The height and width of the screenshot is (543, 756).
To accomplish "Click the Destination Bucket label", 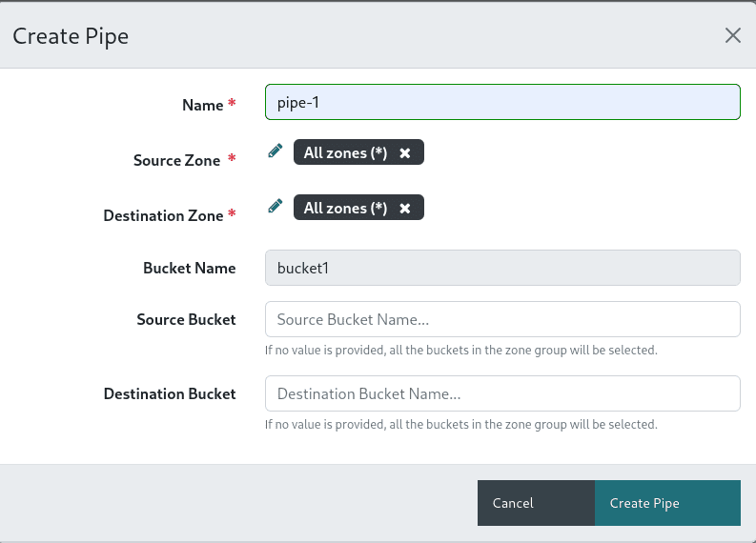I will point(170,393).
